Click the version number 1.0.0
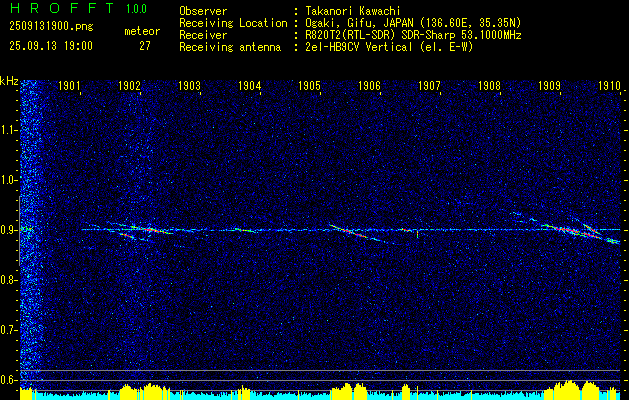The height and width of the screenshot is (400, 629). [x=136, y=8]
